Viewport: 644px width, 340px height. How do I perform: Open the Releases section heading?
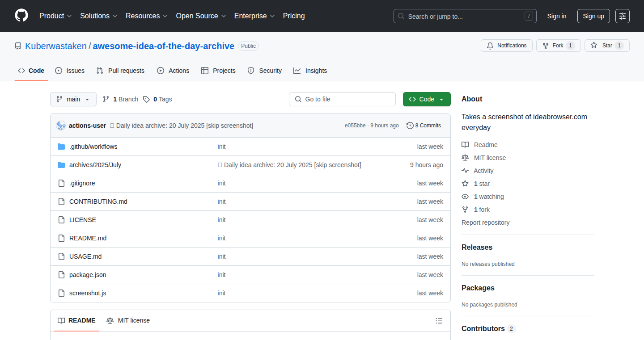tap(477, 247)
